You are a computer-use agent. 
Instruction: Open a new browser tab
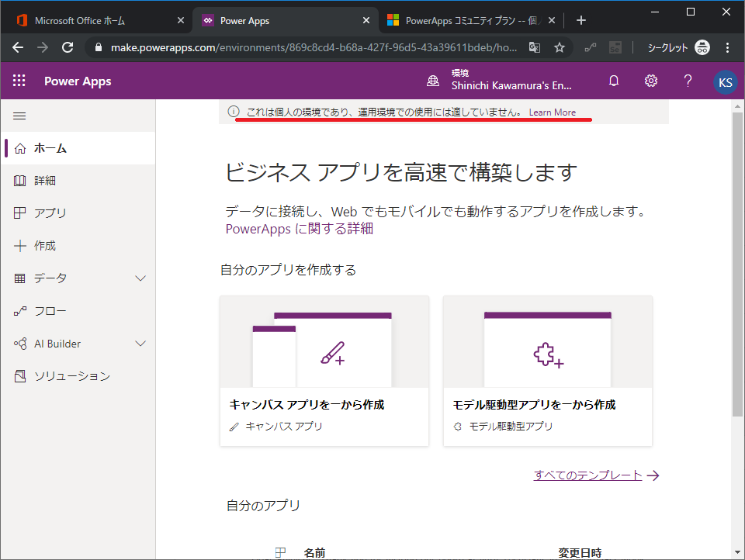click(x=580, y=20)
